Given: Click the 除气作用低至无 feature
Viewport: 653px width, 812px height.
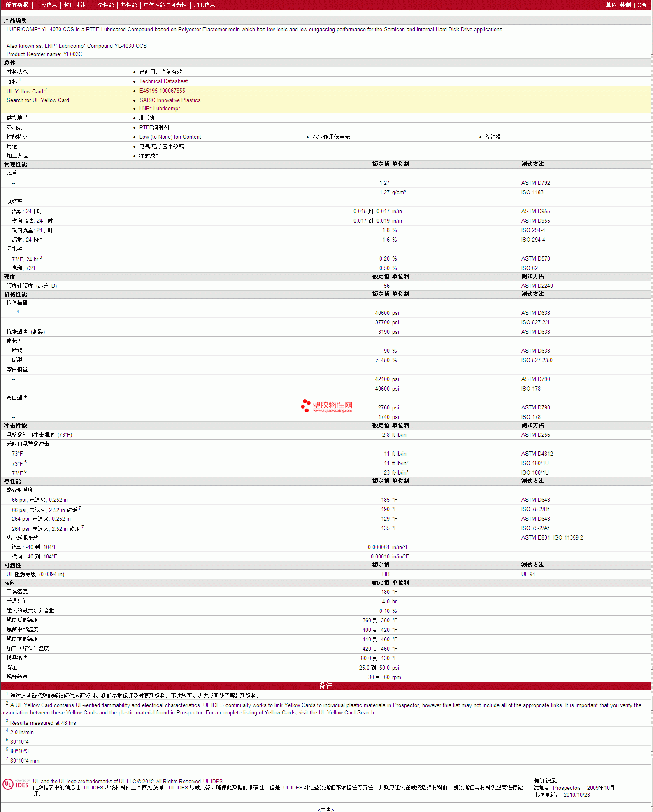Looking at the screenshot, I should click(x=331, y=137).
